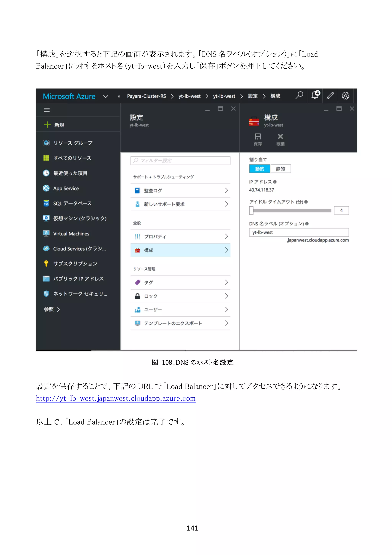Toggle the hamburger sidebar menu

[47, 110]
